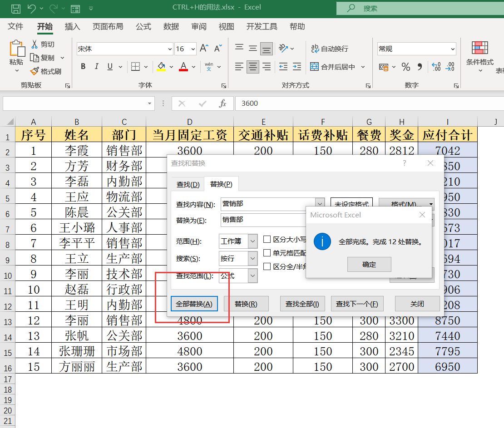The width and height of the screenshot is (504, 428).
Task: Expand the underline style dropdown arrow
Action: pos(120,67)
